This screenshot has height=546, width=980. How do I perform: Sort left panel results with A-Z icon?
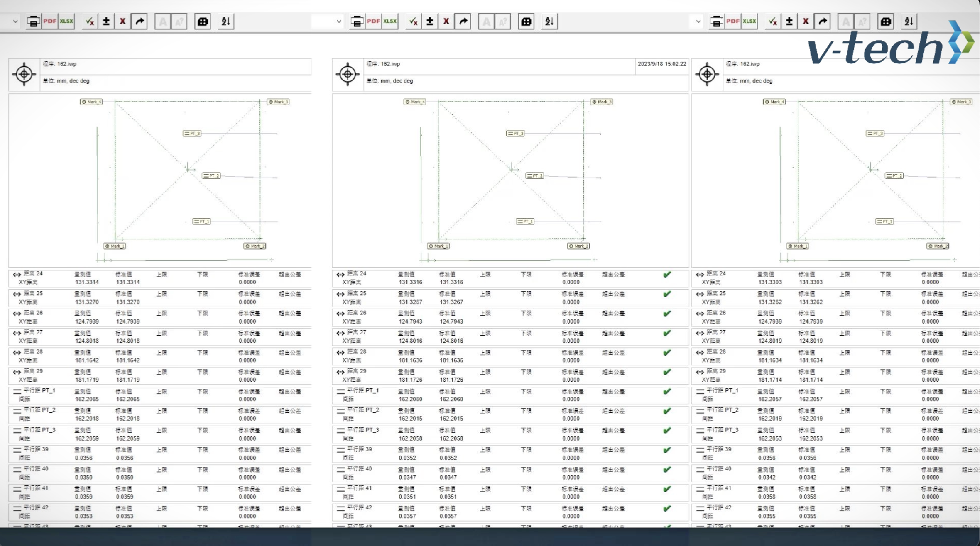click(226, 21)
